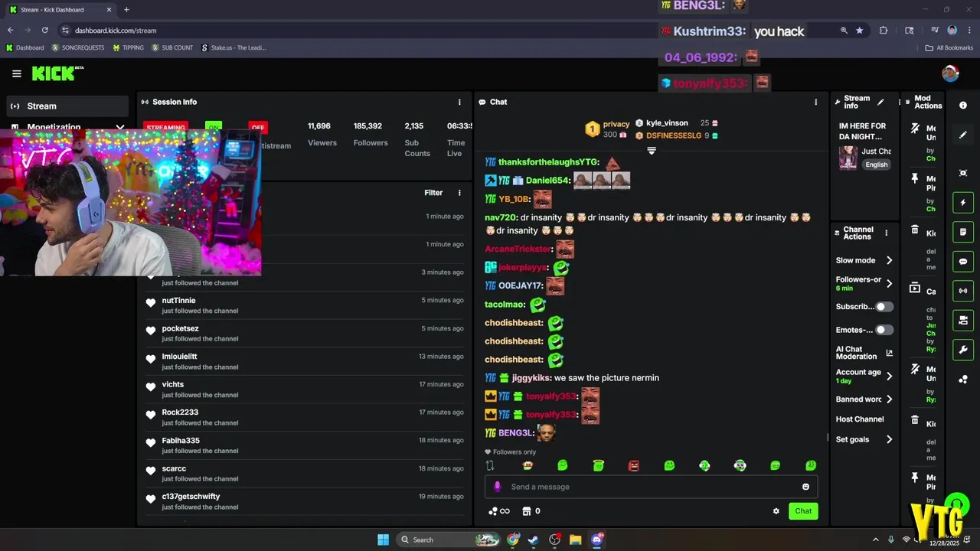This screenshot has height=551, width=980.
Task: Click c137getschwifty follower entry
Action: click(305, 501)
